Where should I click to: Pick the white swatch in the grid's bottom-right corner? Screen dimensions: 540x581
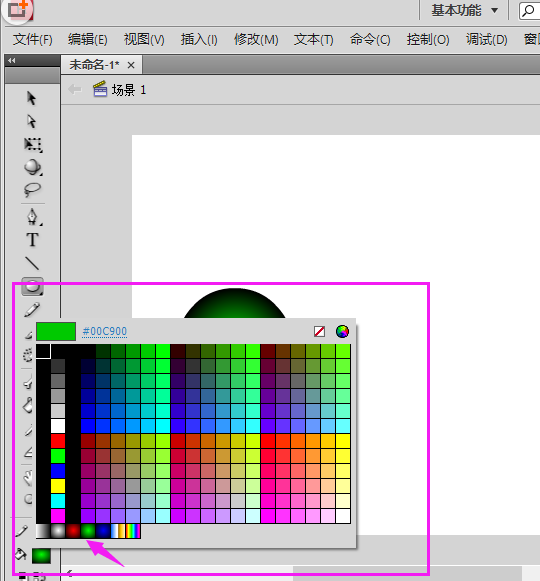[343, 516]
